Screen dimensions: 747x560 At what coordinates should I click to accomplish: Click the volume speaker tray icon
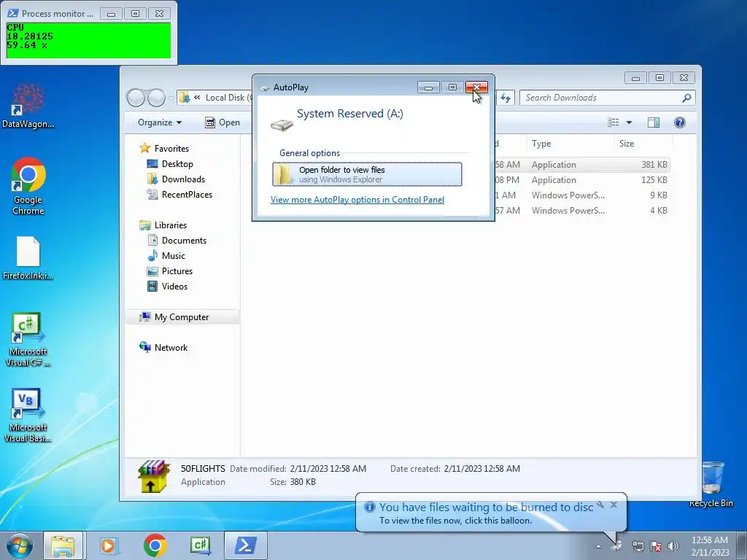673,546
